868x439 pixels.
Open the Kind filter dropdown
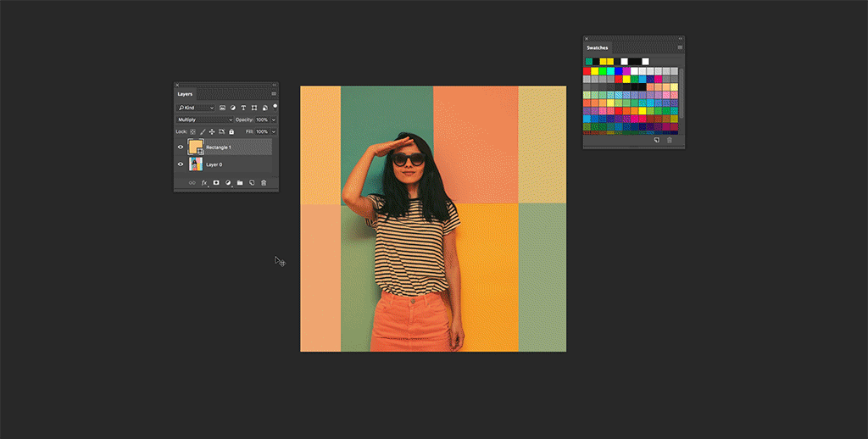tap(196, 108)
